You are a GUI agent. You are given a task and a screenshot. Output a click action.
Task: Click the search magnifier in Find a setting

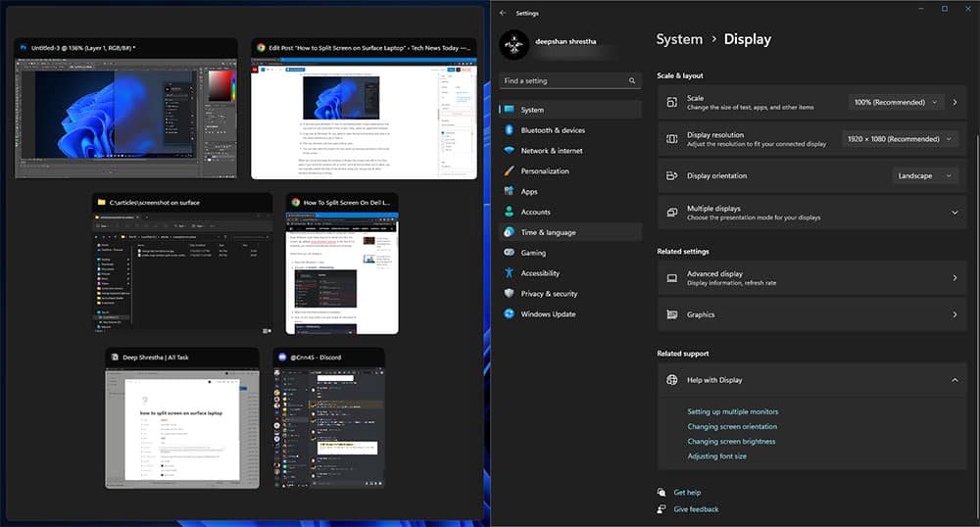coord(632,80)
